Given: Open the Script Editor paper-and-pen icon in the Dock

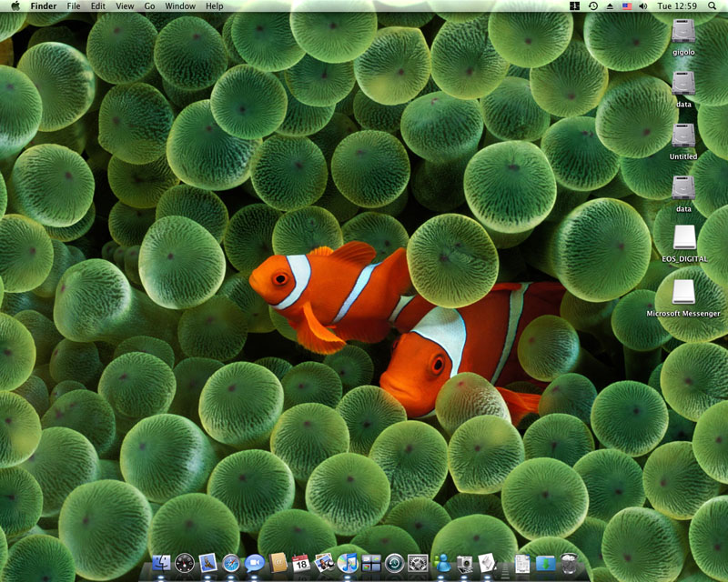Looking at the screenshot, I should [x=488, y=563].
